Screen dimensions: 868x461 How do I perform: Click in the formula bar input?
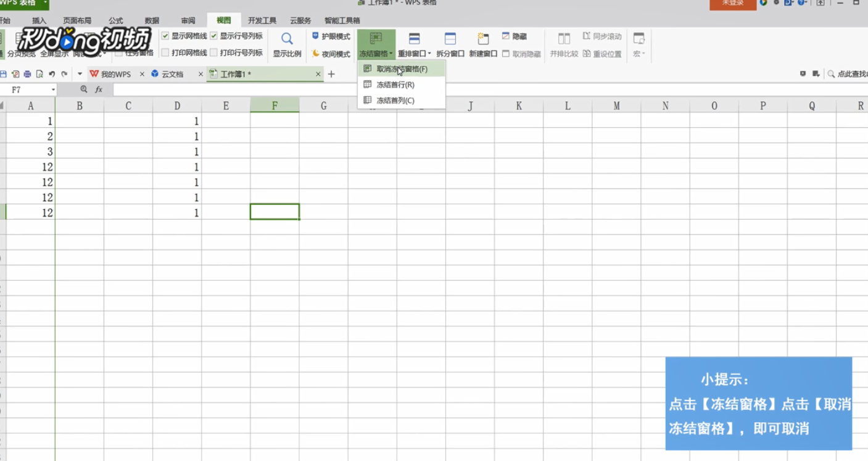pyautogui.click(x=490, y=90)
